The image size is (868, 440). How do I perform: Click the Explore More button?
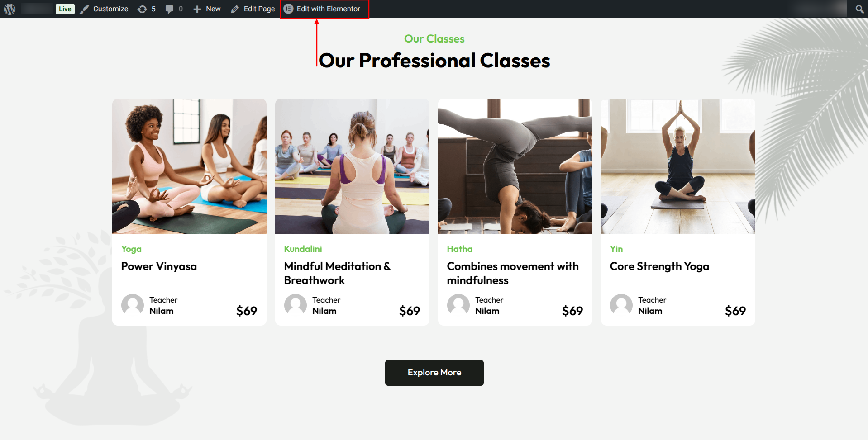coord(434,373)
